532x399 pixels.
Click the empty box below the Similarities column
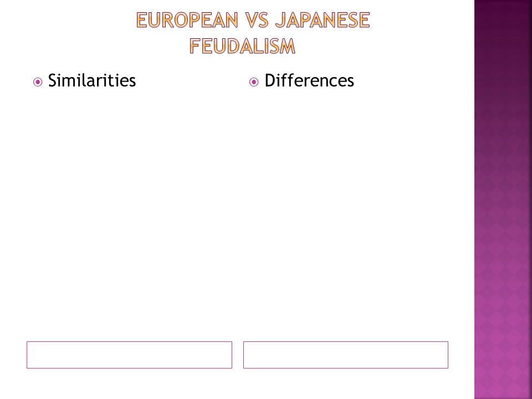[x=129, y=355]
